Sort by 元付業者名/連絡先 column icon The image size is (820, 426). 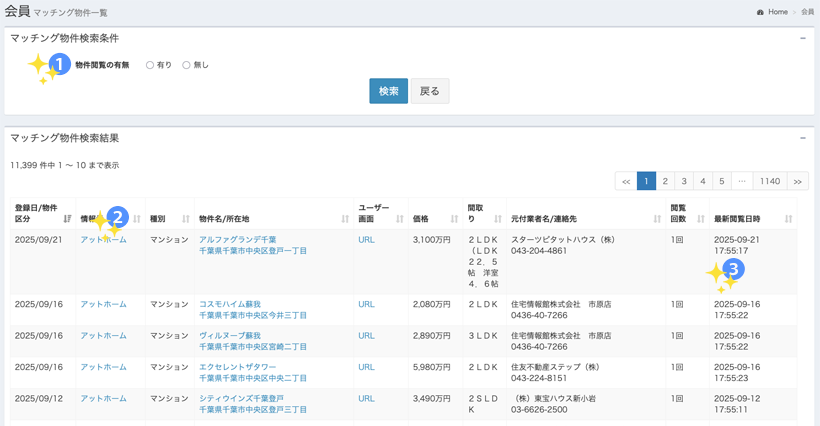point(657,219)
